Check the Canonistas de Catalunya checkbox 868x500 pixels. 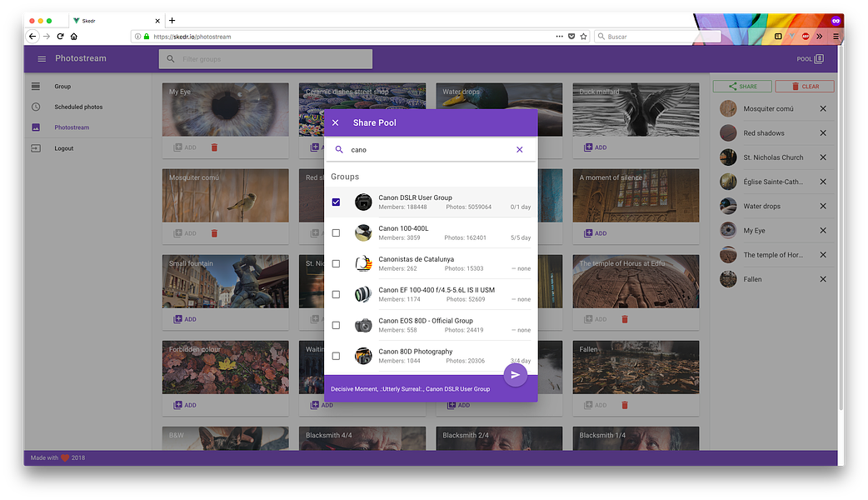[x=336, y=263]
